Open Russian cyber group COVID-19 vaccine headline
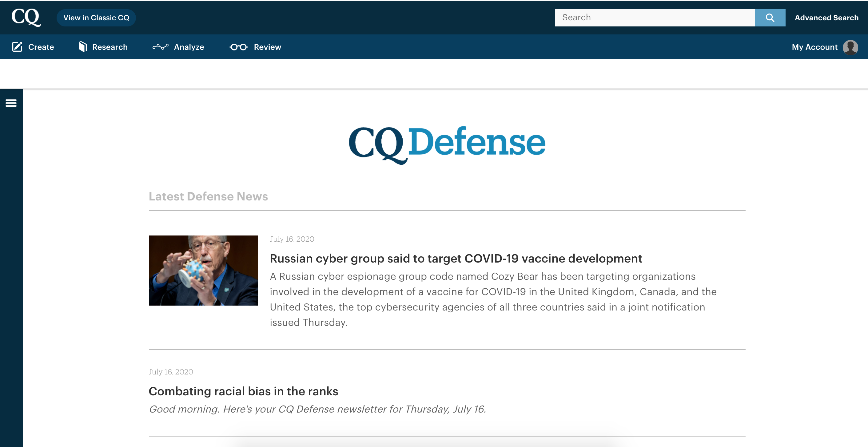 [456, 259]
